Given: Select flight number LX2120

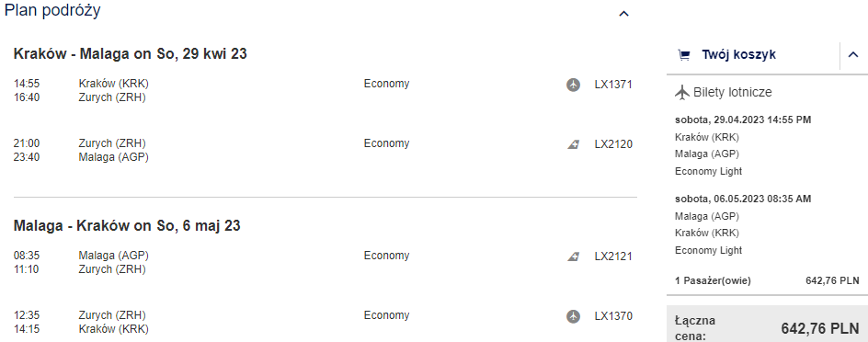Looking at the screenshot, I should [612, 144].
